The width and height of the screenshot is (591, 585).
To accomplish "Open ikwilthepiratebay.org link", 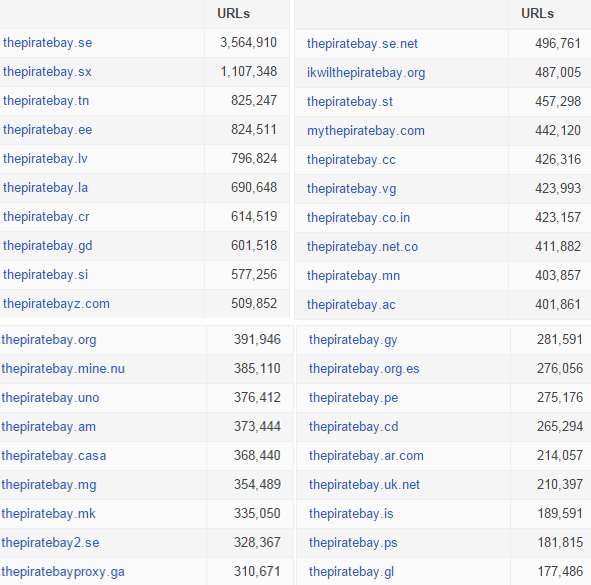I will 366,73.
